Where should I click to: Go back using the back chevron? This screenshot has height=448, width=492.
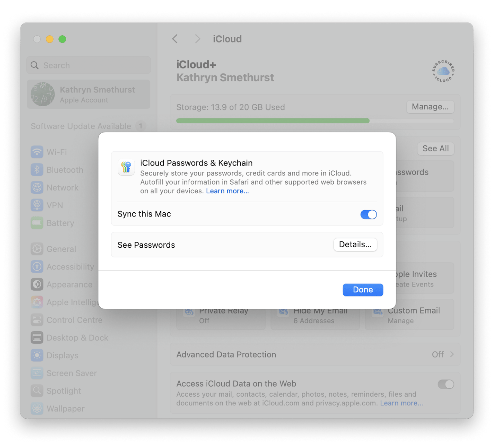pos(175,39)
